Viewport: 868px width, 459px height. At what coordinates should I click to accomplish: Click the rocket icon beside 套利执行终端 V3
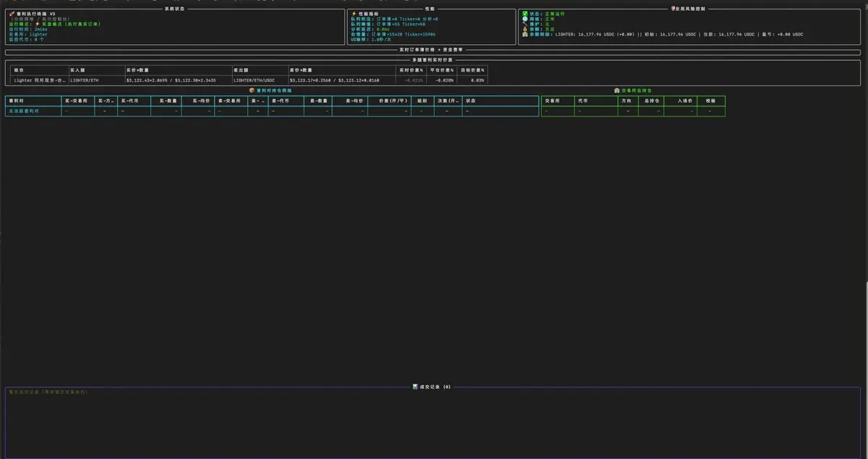tap(12, 14)
